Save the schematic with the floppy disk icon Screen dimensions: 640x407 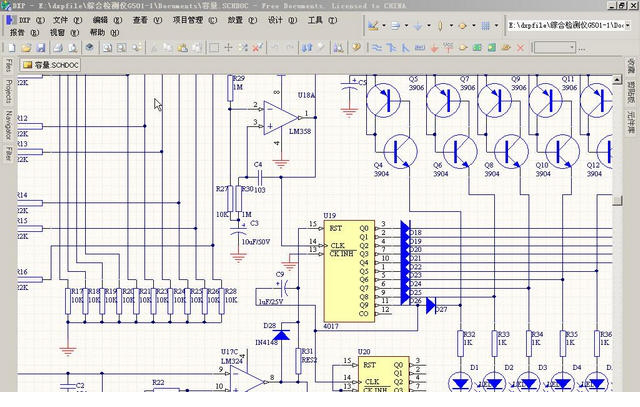pyautogui.click(x=41, y=48)
